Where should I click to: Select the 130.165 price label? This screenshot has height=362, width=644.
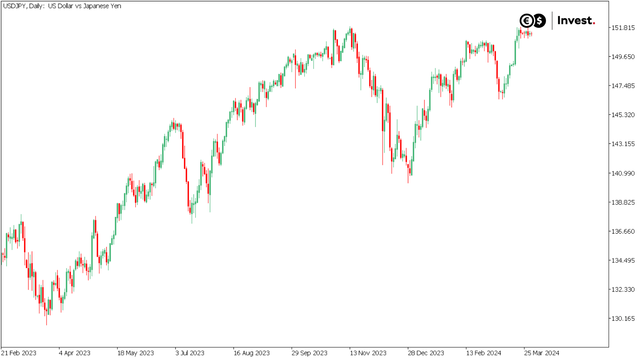point(623,319)
